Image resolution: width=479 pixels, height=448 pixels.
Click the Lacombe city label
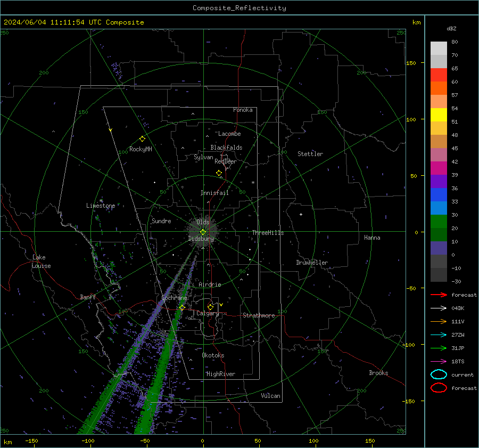point(229,134)
